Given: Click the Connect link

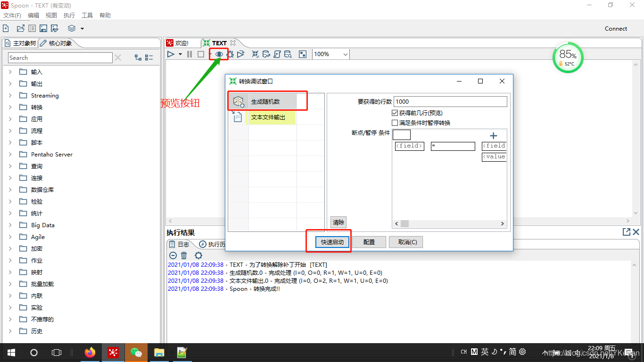Looking at the screenshot, I should pos(616,28).
